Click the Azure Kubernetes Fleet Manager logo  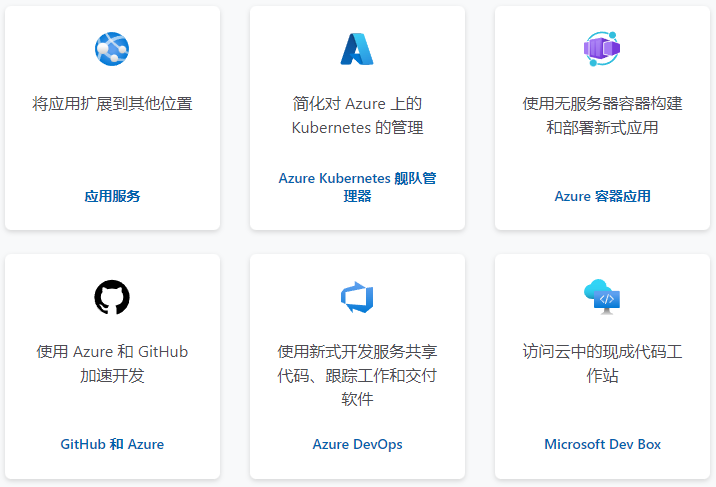(x=357, y=49)
